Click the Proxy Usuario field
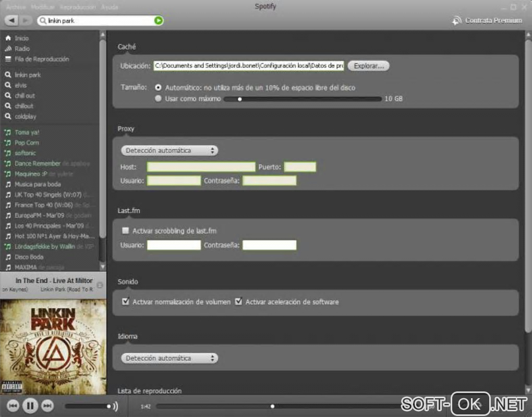Viewport: 532px width, 417px height. click(x=174, y=180)
